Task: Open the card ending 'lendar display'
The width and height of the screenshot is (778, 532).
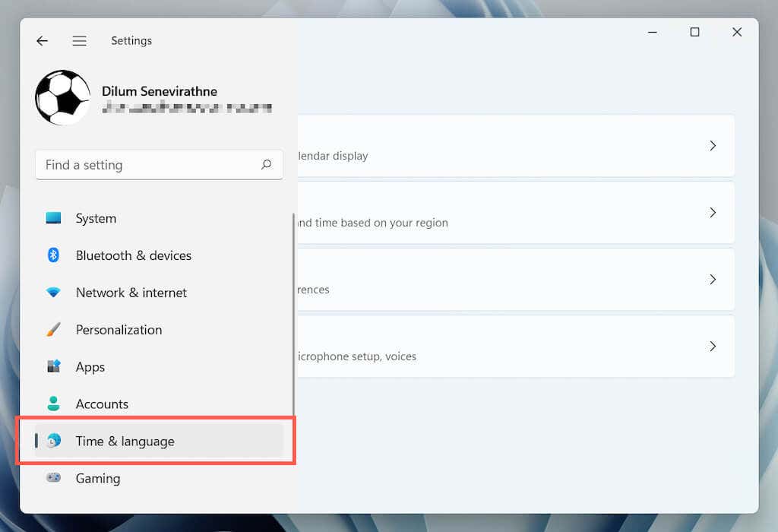Action: click(516, 146)
